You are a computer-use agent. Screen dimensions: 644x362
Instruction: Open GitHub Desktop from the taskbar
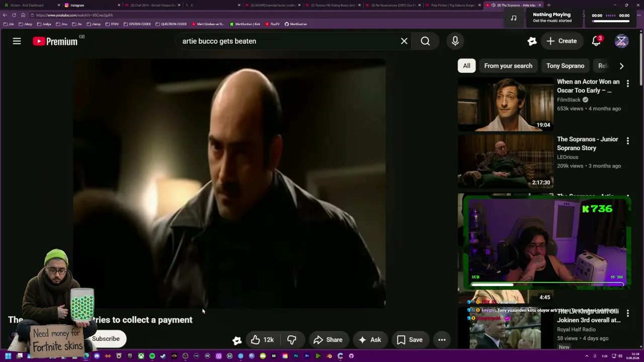tap(351, 356)
